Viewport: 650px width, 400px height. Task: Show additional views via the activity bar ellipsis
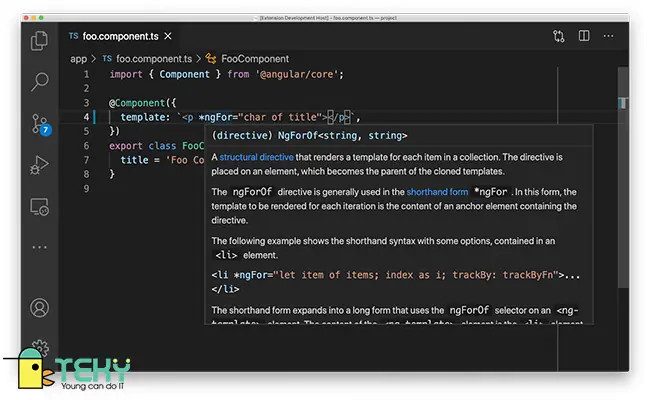pyautogui.click(x=39, y=247)
